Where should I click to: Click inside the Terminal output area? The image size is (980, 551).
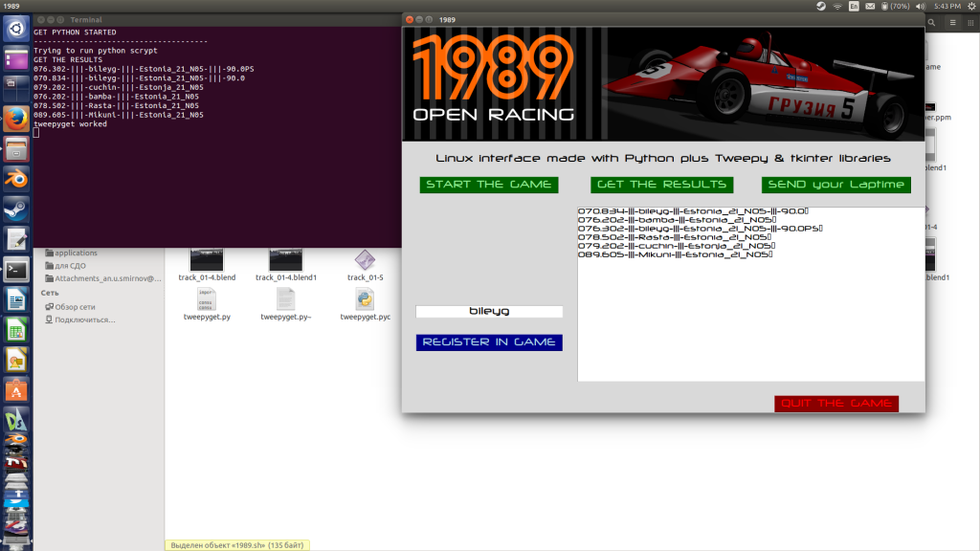(217, 137)
